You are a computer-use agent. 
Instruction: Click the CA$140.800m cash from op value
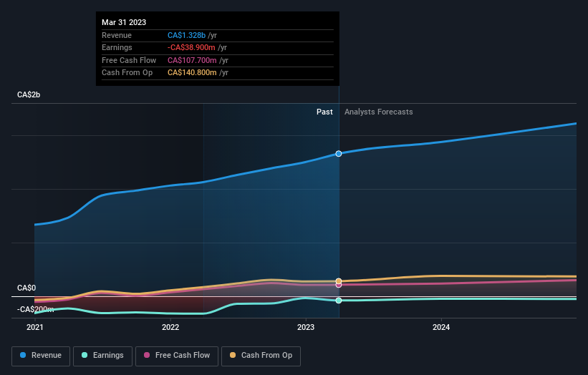coord(192,73)
